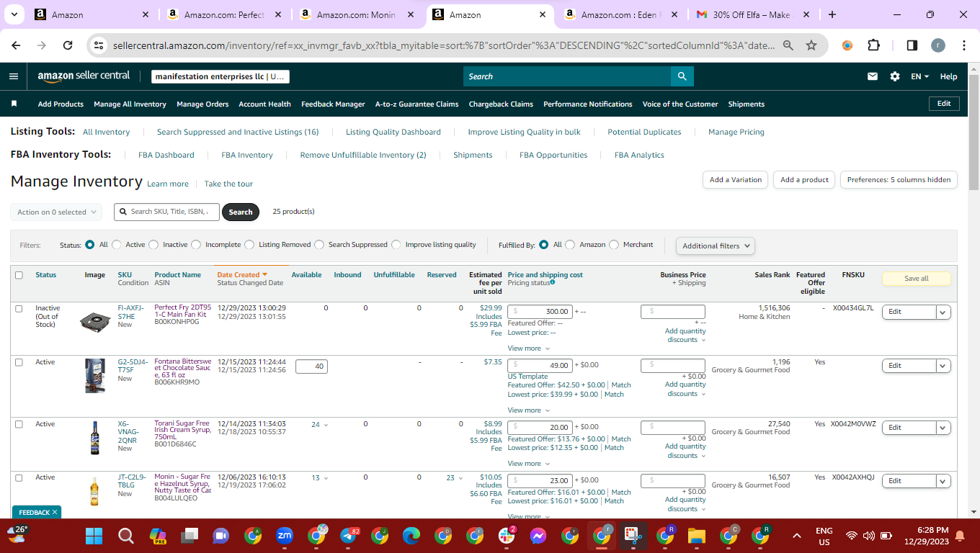This screenshot has height=553, width=980.
Task: Go to Feedback Manager menu item
Action: 333,104
